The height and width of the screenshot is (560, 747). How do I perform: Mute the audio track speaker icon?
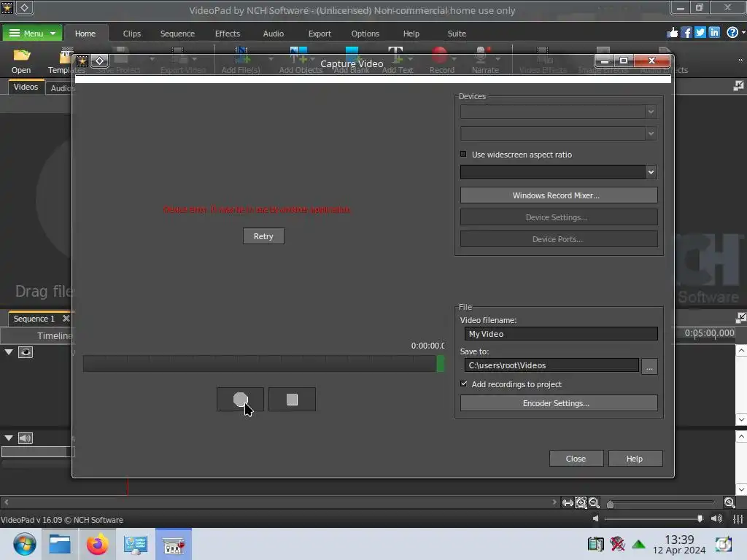(26, 438)
